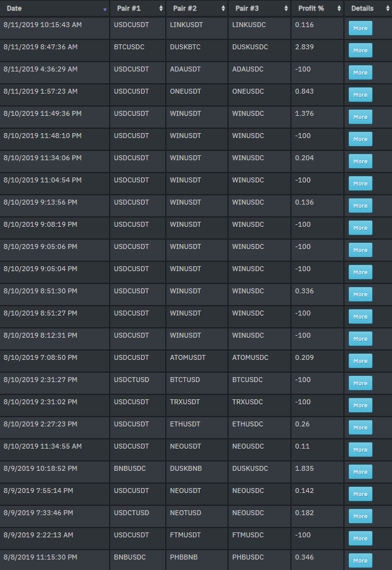Select the BNBUSDC cell in PHBBNB row

[138, 560]
